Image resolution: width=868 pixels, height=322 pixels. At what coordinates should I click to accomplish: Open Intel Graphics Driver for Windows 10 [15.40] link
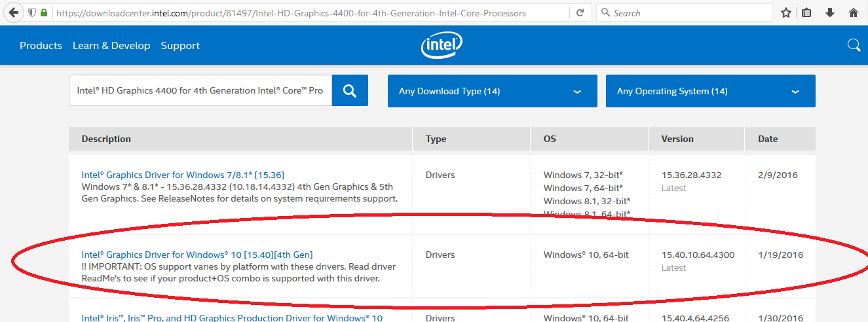tap(197, 255)
